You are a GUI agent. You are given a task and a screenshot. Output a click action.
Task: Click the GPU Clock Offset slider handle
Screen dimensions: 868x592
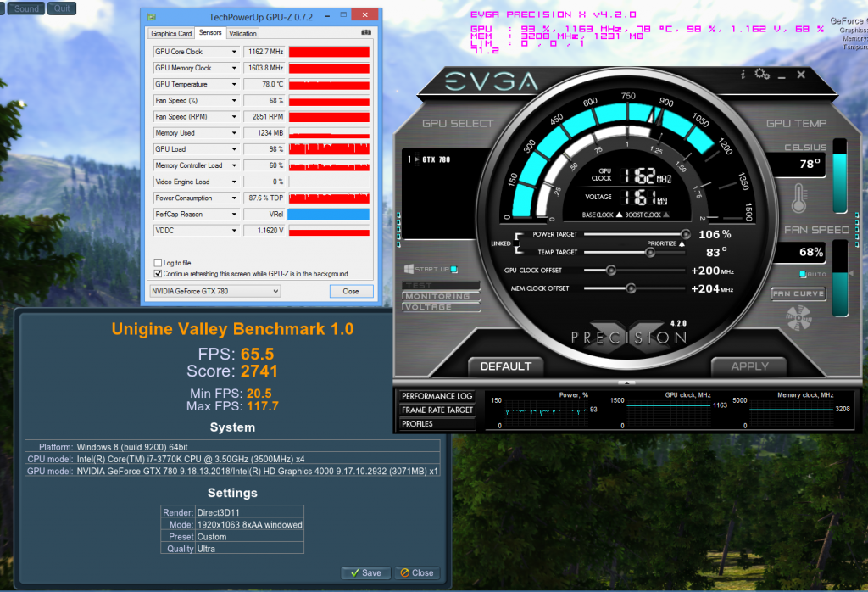(610, 271)
